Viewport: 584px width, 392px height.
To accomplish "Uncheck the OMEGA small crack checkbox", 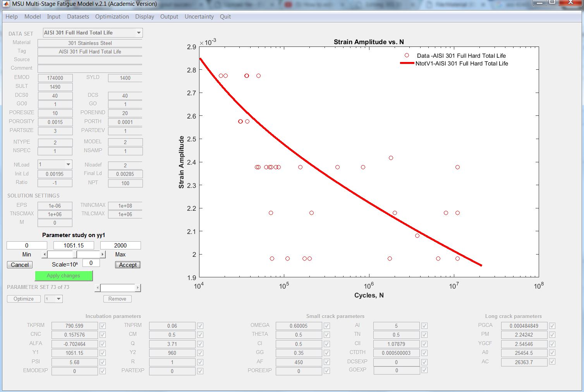I will [x=327, y=326].
